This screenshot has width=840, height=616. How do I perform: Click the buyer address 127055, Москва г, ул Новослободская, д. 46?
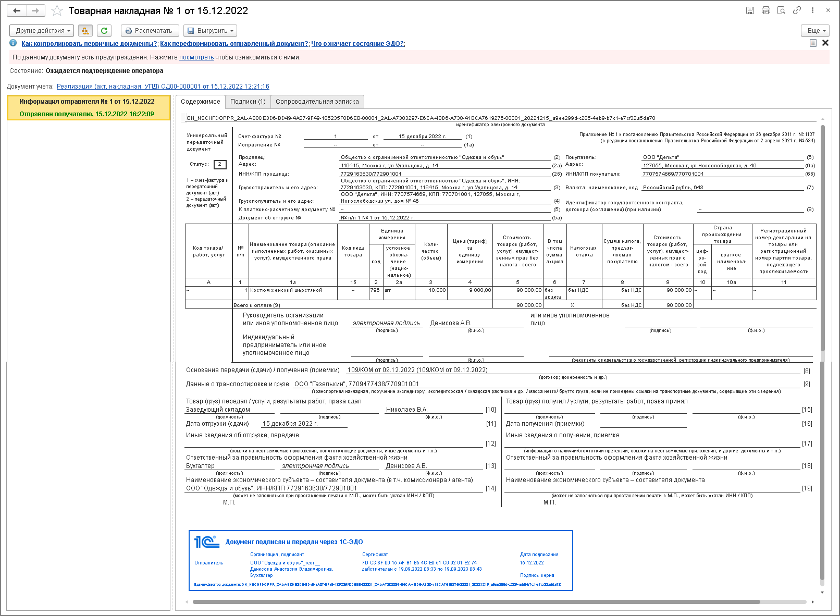[700, 166]
